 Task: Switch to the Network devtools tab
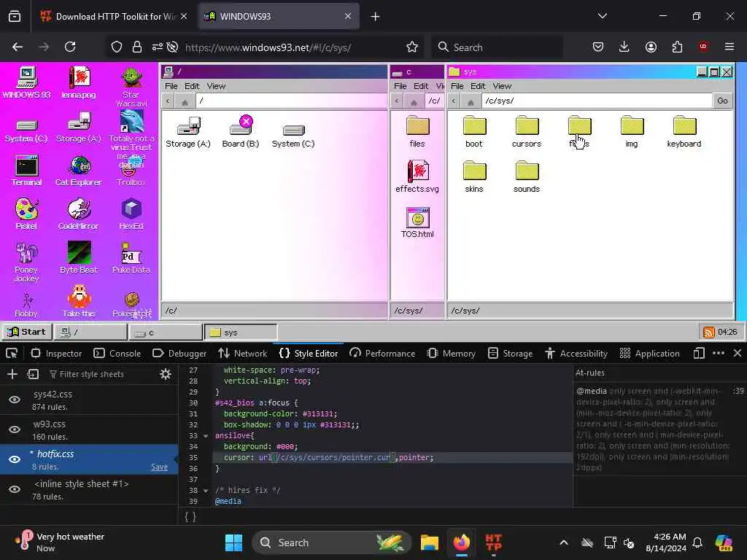point(243,354)
